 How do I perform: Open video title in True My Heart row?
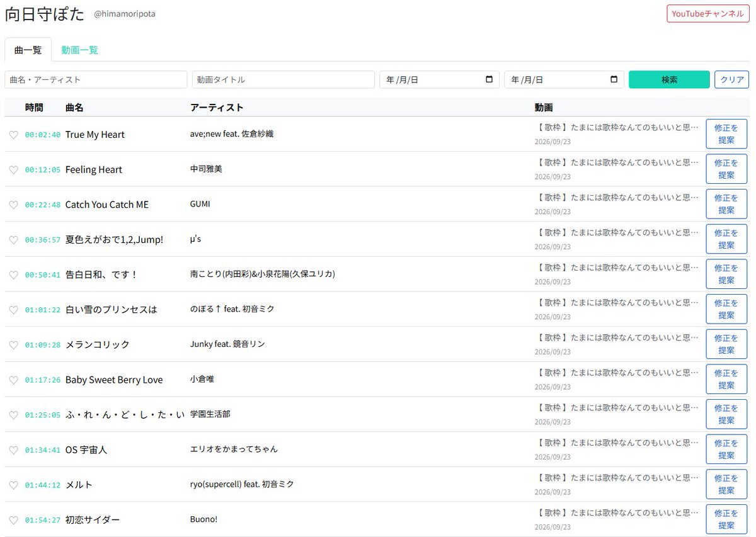point(617,127)
